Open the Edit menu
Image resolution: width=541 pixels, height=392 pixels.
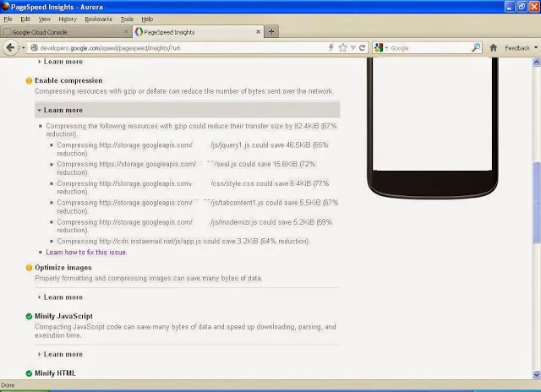click(25, 19)
